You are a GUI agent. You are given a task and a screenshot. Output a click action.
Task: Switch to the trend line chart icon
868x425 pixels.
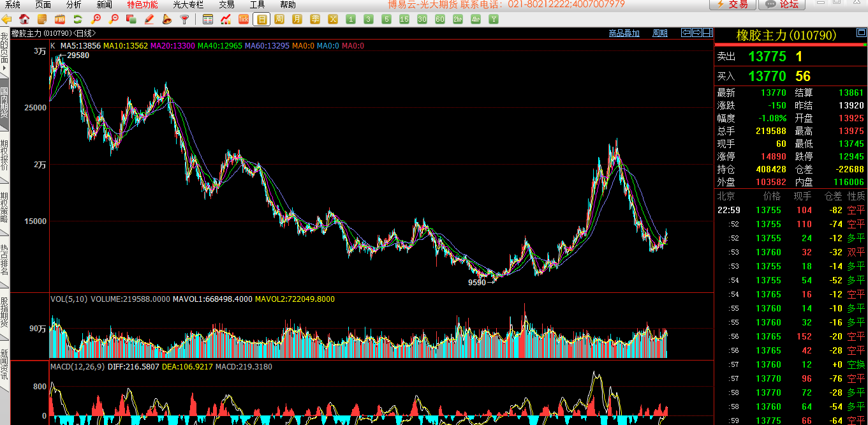point(225,19)
